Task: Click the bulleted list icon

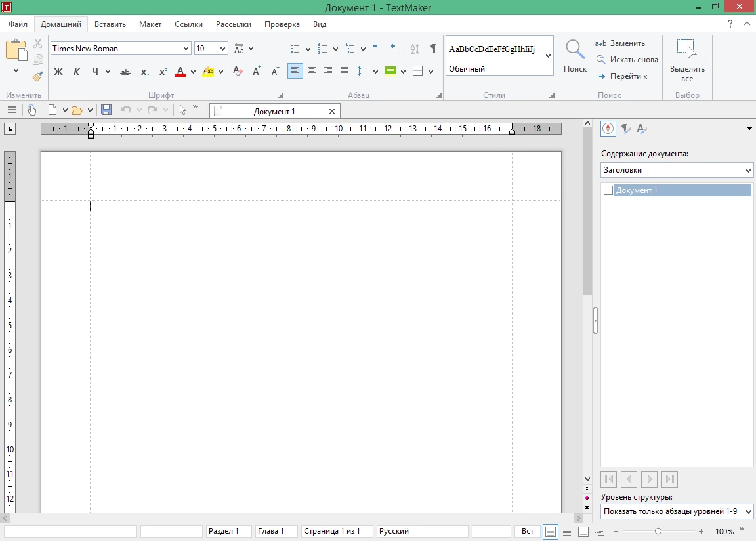Action: coord(295,49)
